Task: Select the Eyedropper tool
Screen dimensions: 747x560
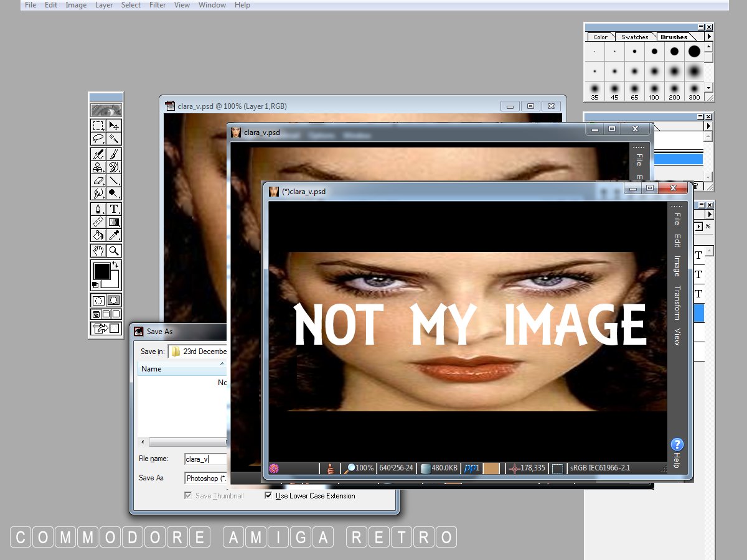Action: point(114,235)
